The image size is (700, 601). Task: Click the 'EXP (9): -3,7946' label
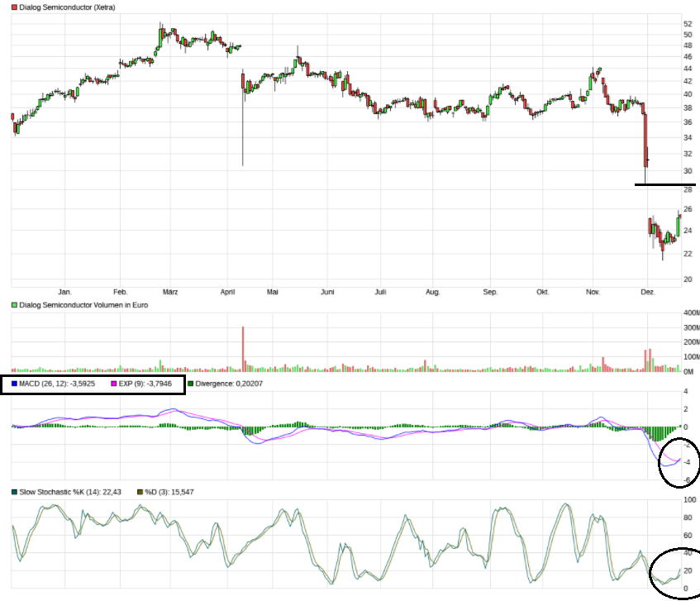point(145,384)
